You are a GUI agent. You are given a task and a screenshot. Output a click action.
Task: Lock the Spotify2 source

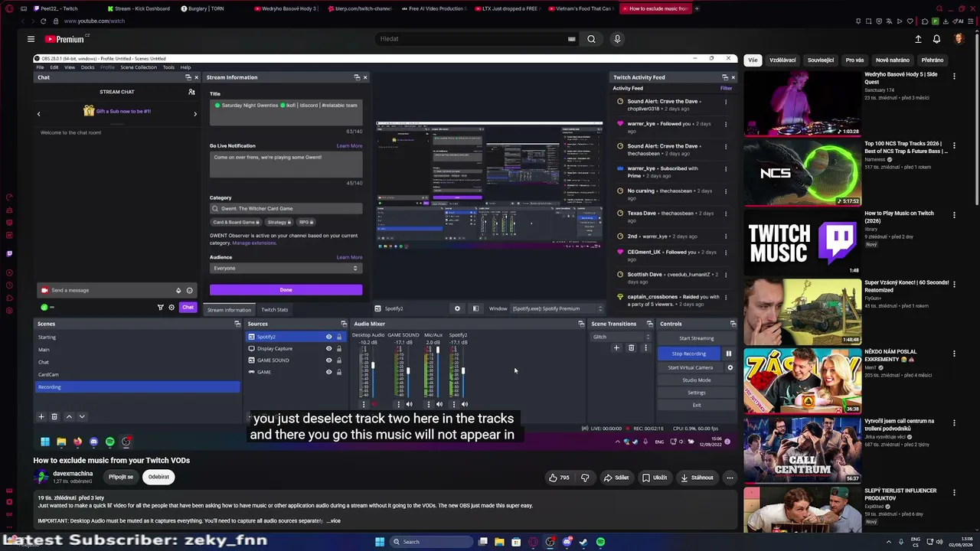(x=339, y=337)
